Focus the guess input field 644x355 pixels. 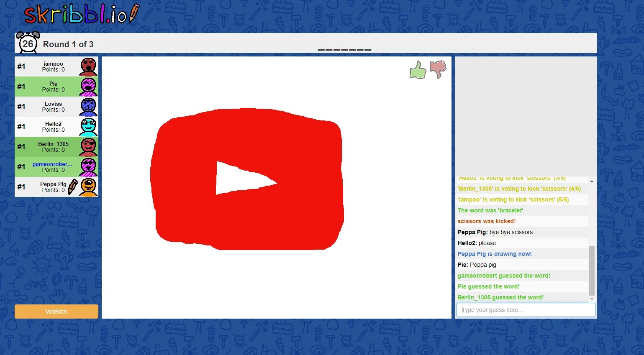pyautogui.click(x=526, y=310)
